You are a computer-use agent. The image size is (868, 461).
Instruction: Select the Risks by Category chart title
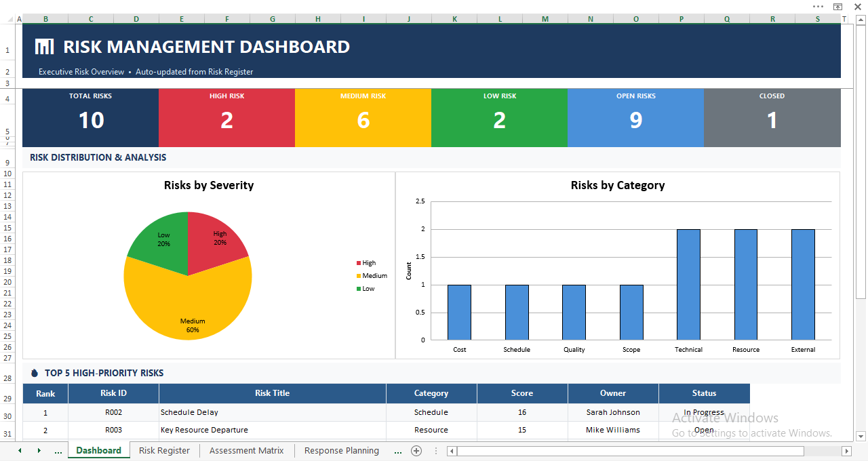click(x=618, y=185)
